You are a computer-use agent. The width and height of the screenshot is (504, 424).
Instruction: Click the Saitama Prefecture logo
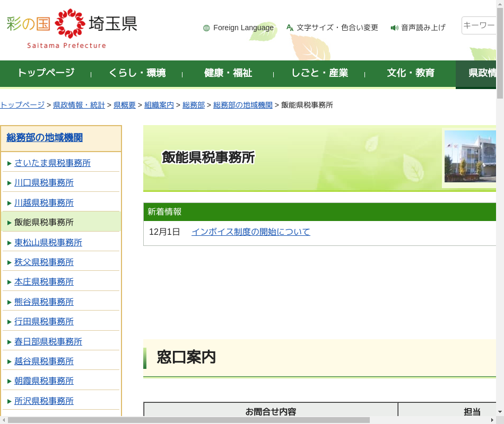[72, 28]
